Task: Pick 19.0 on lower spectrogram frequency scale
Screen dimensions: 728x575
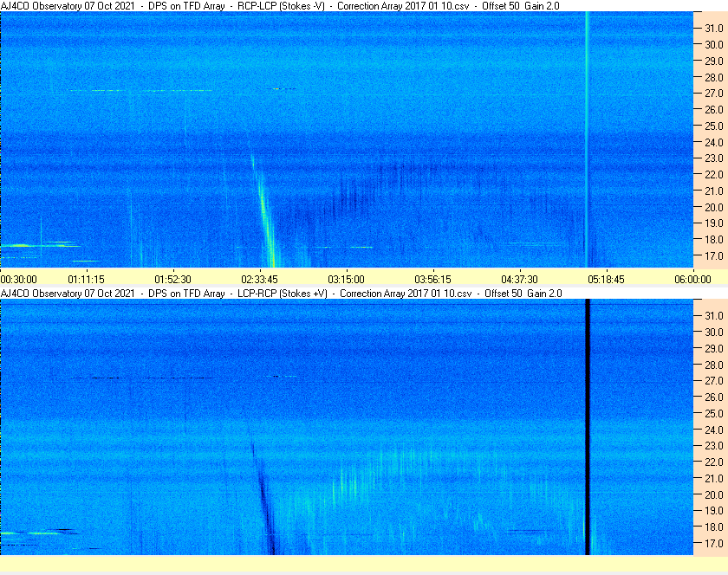Action: [714, 511]
